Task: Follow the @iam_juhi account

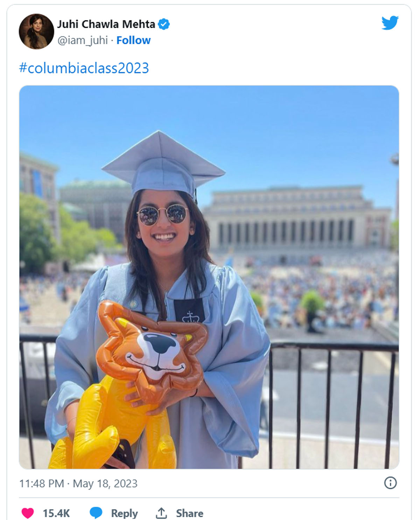Action: (133, 40)
